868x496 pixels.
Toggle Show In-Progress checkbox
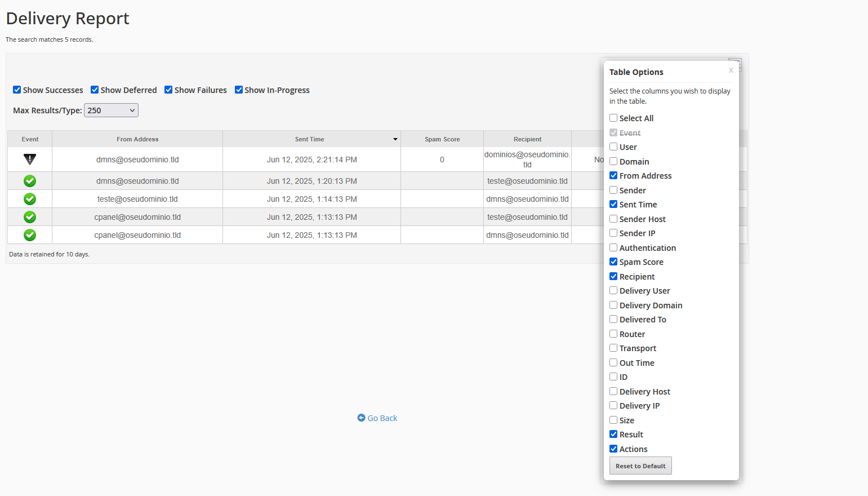coord(239,90)
